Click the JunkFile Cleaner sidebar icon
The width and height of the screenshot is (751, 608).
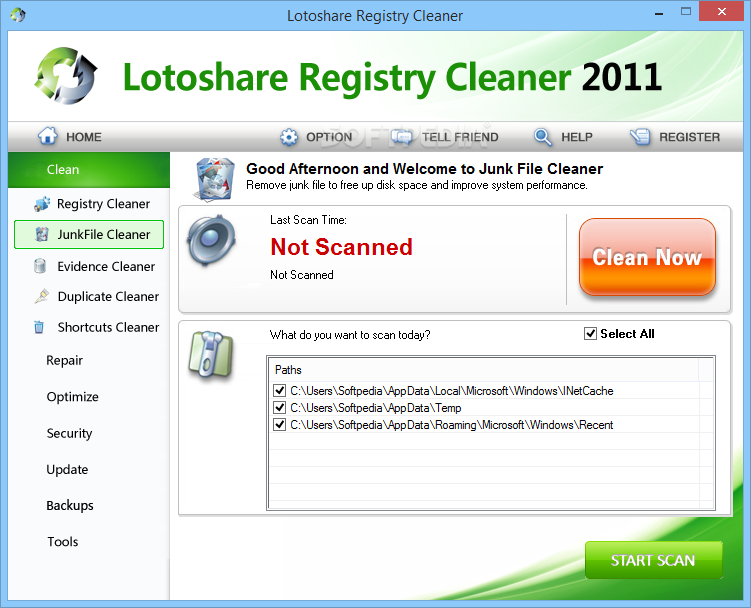42,234
